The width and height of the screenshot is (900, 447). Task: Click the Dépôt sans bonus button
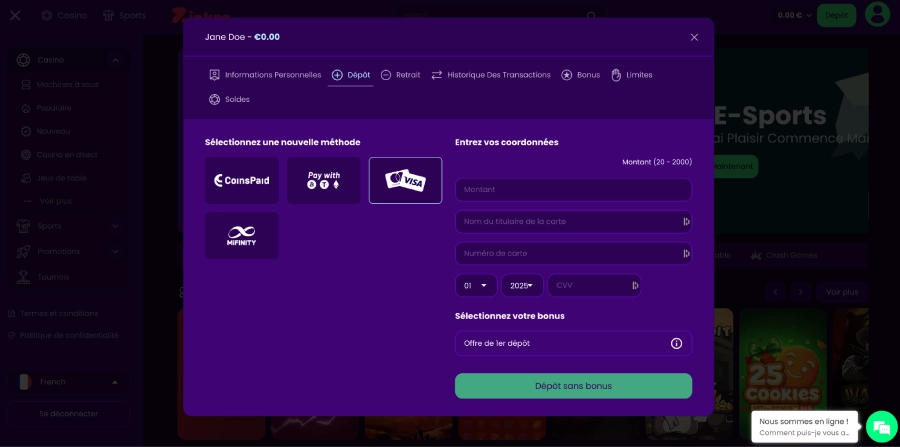[573, 386]
